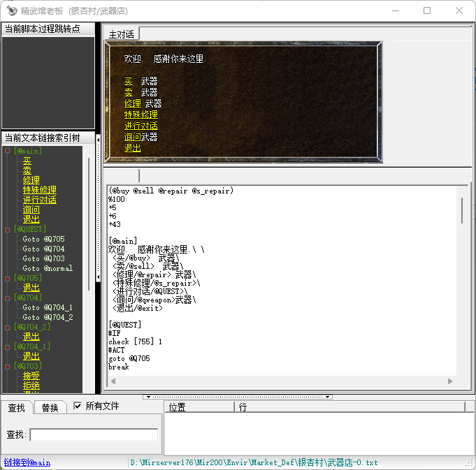
Task: Select 卖 under [@main] in tree
Action: (x=27, y=170)
